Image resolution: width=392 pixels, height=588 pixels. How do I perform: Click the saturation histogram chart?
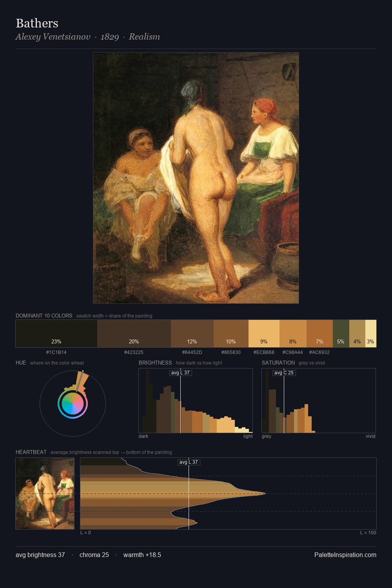click(319, 401)
